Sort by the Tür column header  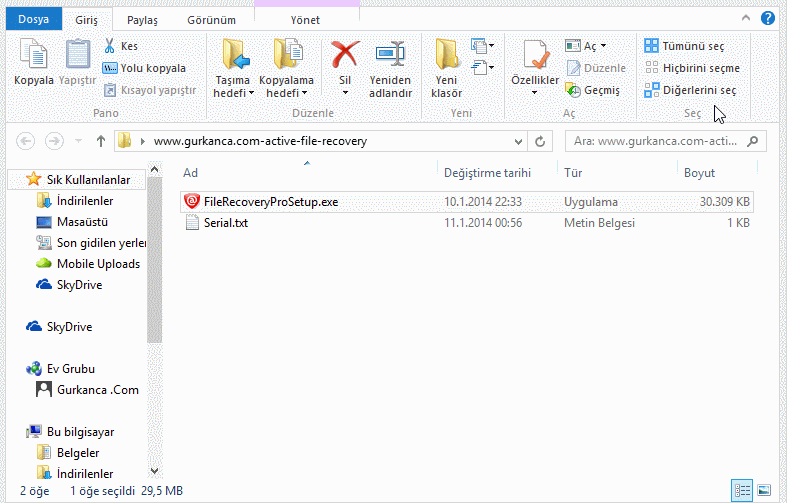617,173
